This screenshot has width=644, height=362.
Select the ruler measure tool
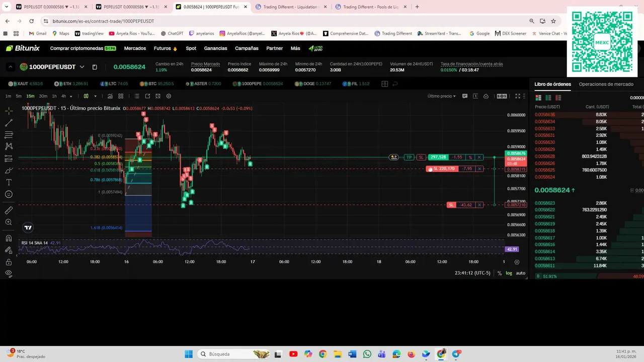(9, 210)
